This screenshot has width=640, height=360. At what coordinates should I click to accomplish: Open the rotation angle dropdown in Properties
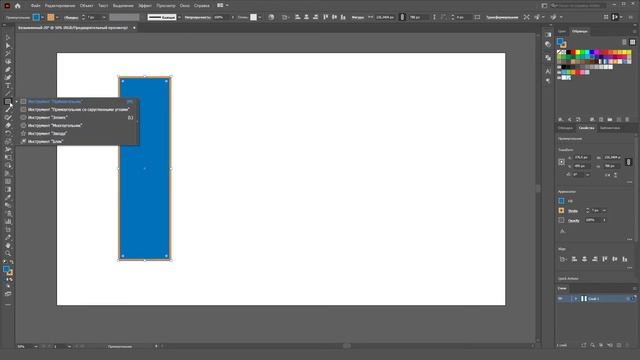588,175
